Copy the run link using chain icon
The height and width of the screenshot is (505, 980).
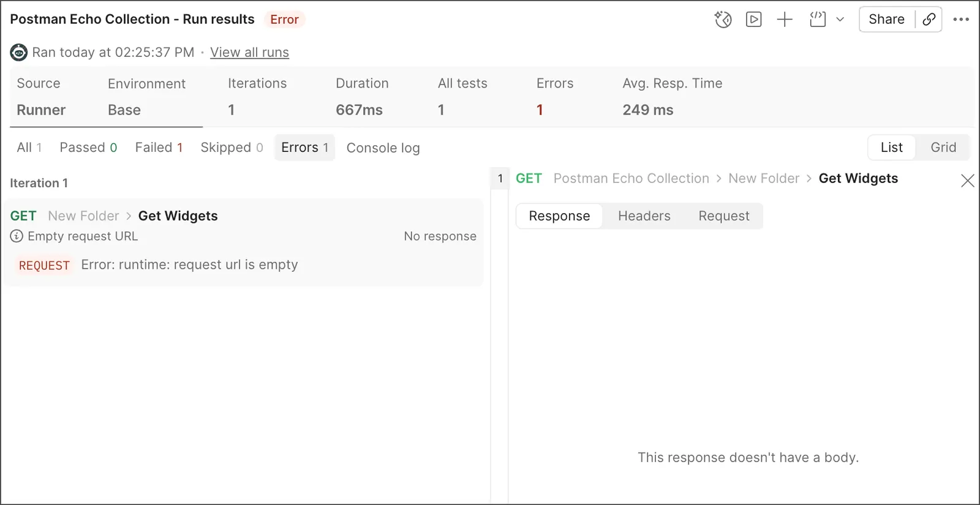coord(929,20)
